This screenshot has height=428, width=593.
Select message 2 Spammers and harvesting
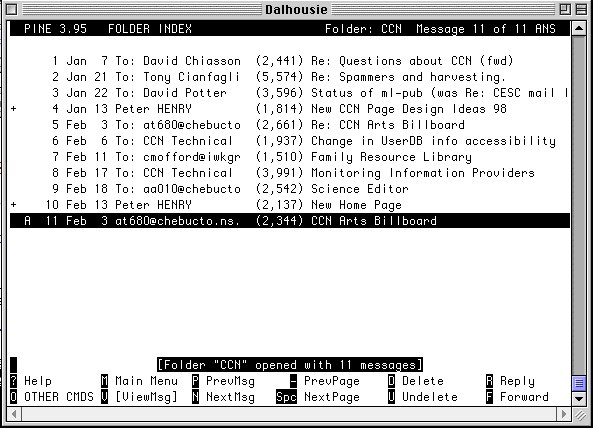[x=290, y=77]
